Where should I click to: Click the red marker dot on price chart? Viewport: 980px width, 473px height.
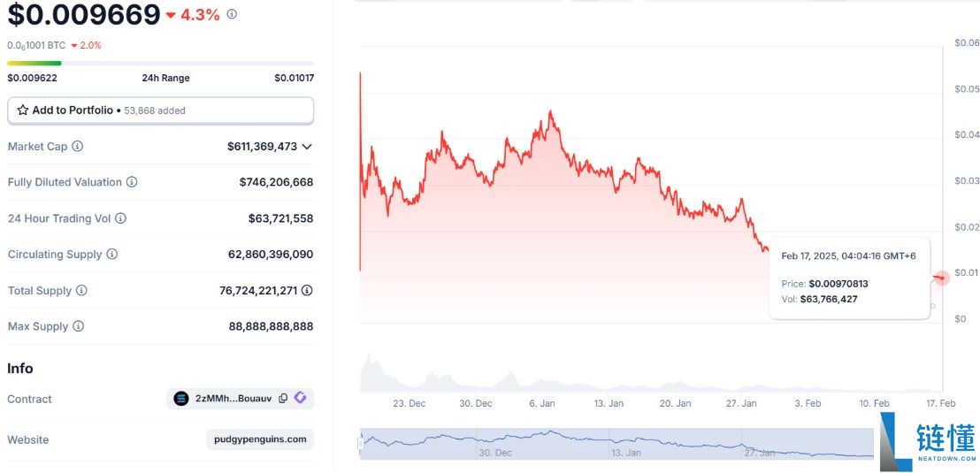pyautogui.click(x=942, y=278)
